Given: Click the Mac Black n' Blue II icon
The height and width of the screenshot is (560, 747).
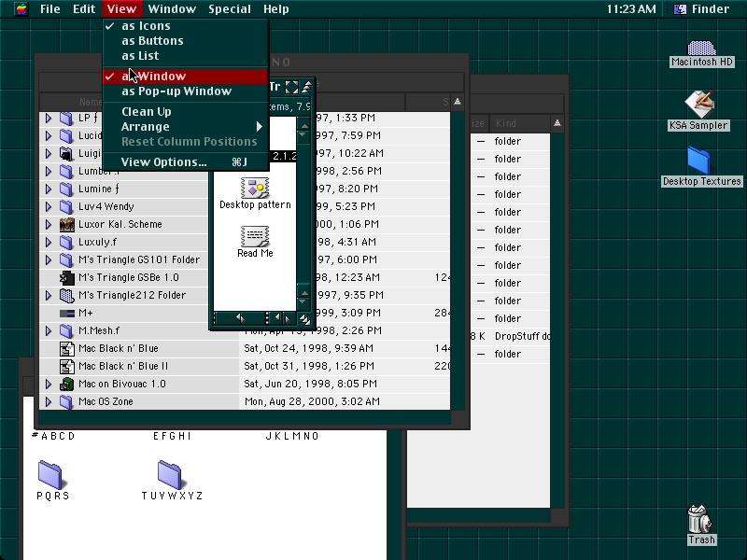Looking at the screenshot, I should pyautogui.click(x=66, y=366).
